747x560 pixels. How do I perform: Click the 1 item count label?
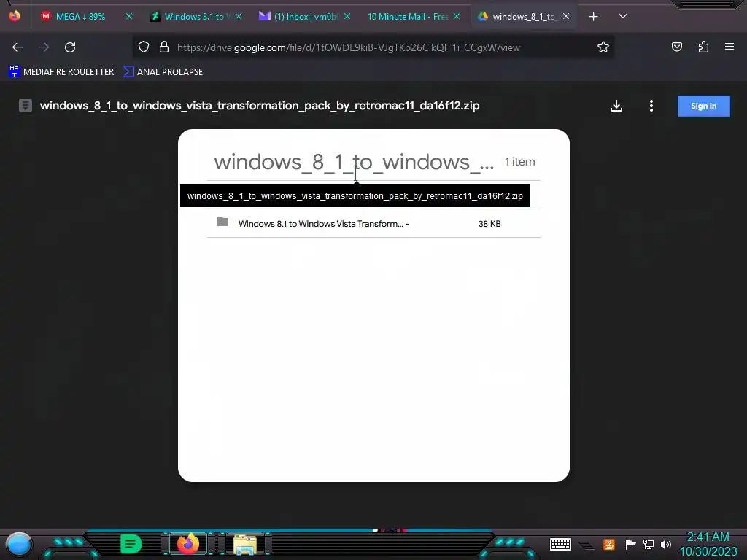tap(519, 162)
